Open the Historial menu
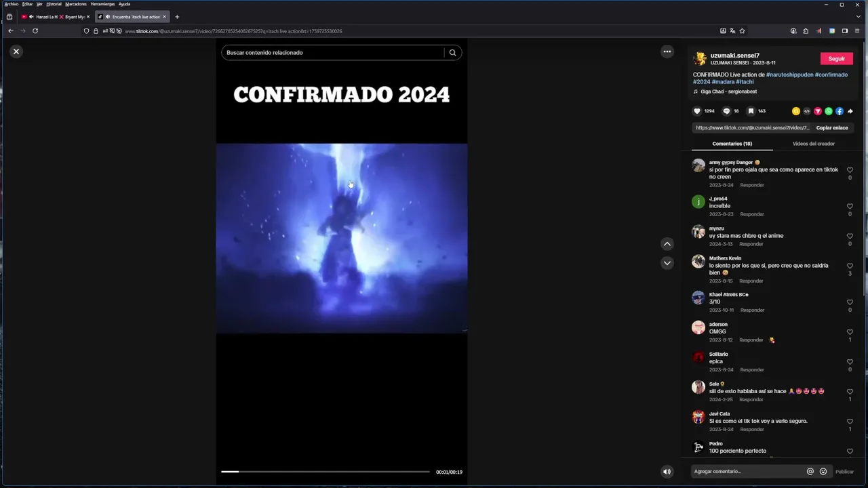868x488 pixels. coord(54,4)
